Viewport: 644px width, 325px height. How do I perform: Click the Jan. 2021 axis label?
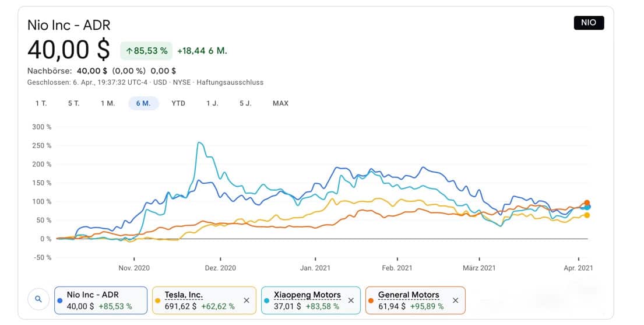point(315,268)
